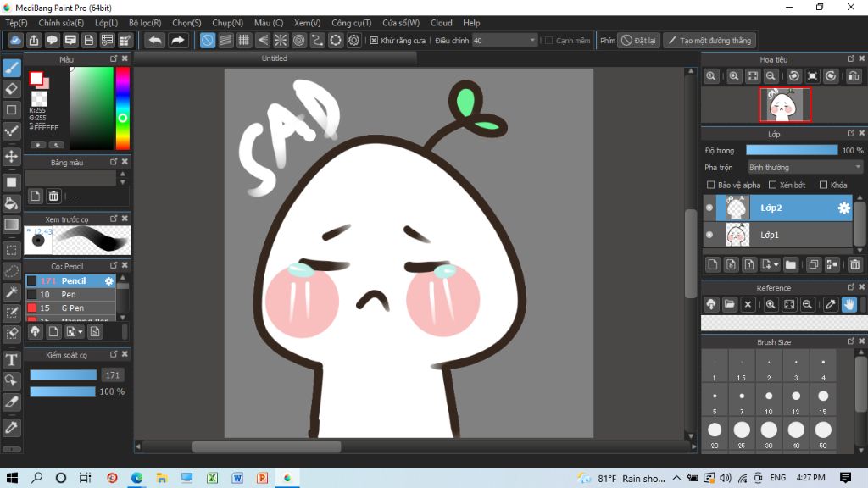Toggle the Khử răng cưa checkbox
The height and width of the screenshot is (488, 868).
[x=374, y=41]
